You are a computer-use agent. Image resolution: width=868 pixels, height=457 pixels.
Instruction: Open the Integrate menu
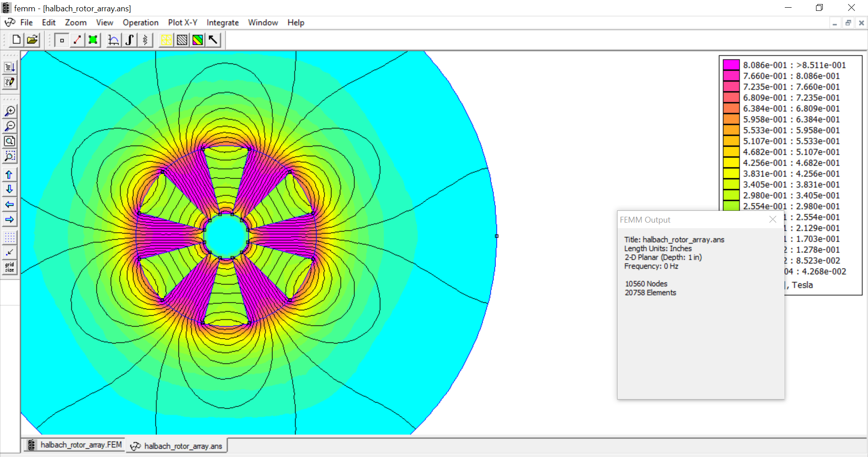point(222,23)
